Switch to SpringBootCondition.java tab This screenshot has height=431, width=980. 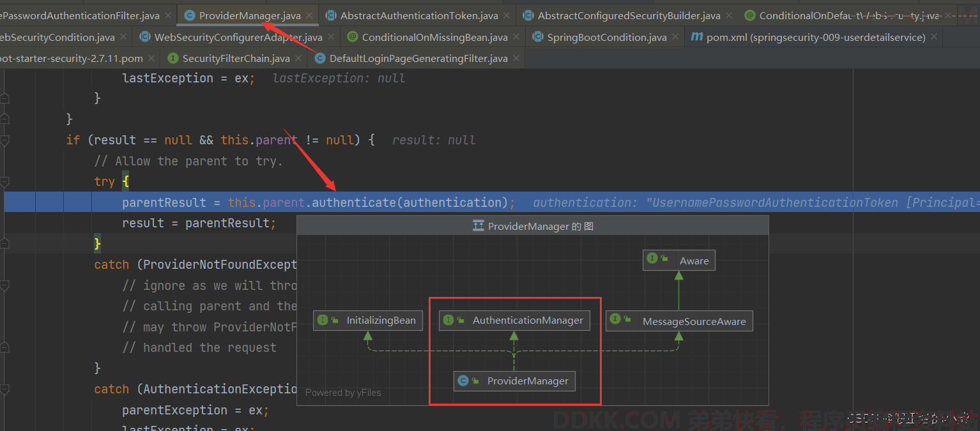606,37
